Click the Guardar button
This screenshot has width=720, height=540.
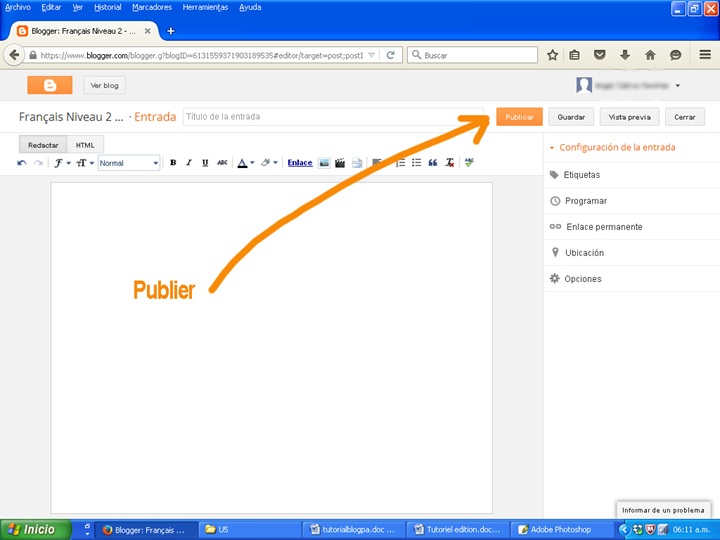(571, 117)
